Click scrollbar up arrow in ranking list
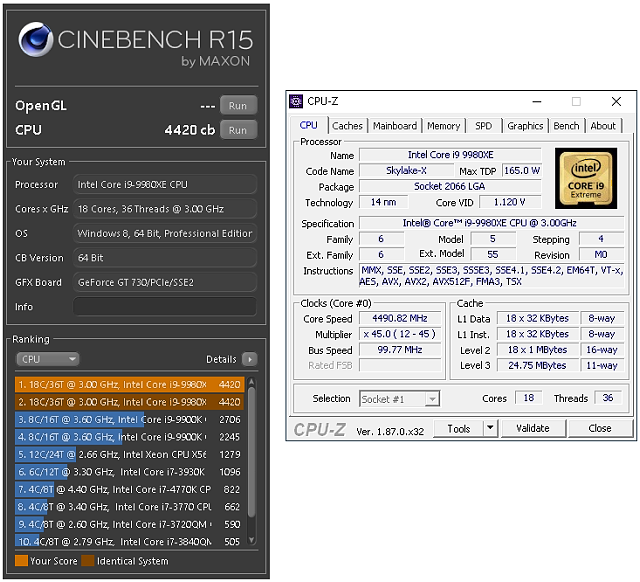The image size is (640, 582). [251, 382]
